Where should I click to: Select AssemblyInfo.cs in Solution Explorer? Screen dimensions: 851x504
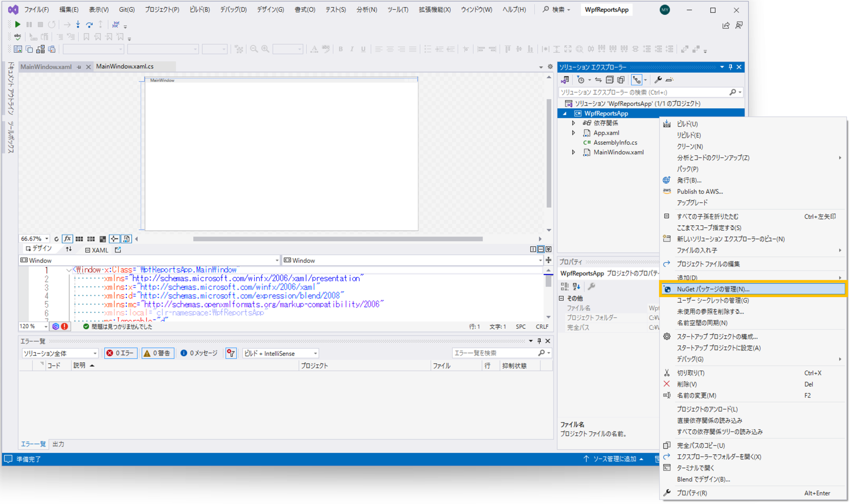(x=615, y=143)
